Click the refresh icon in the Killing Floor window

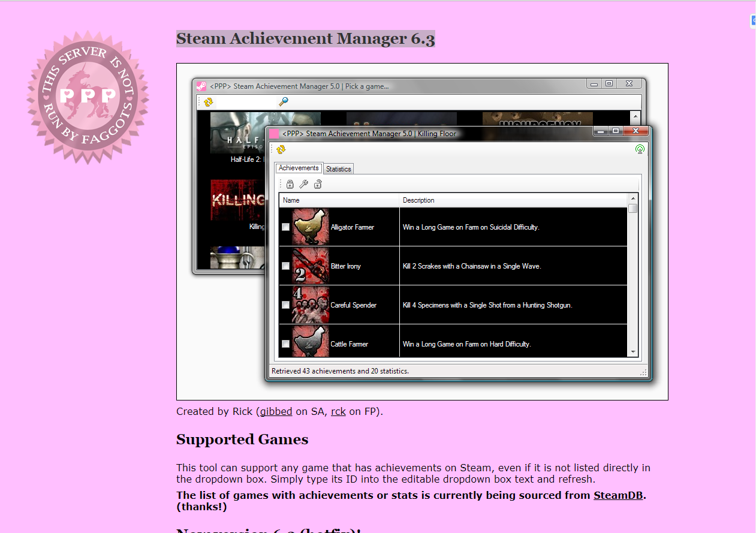pos(281,149)
